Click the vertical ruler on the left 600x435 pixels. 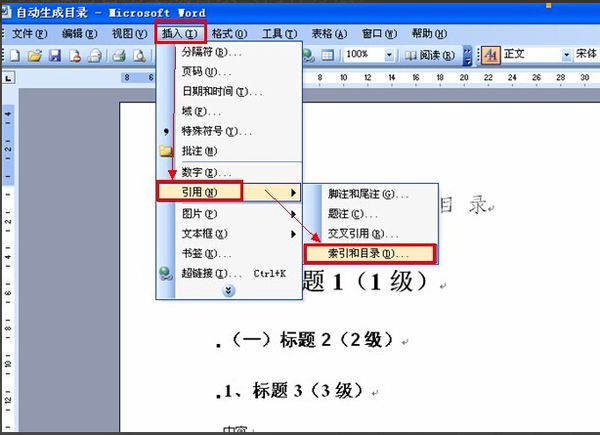[x=8, y=268]
